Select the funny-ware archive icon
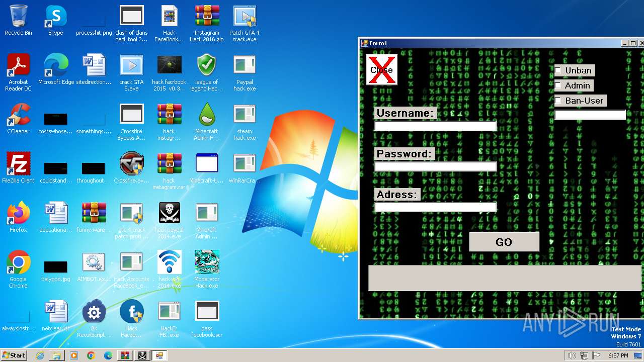 94,218
